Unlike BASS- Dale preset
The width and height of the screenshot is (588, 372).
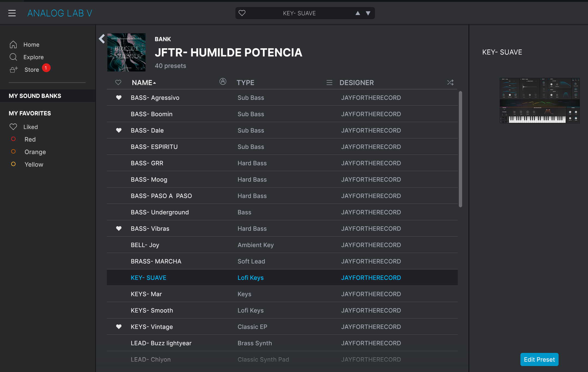coord(119,130)
